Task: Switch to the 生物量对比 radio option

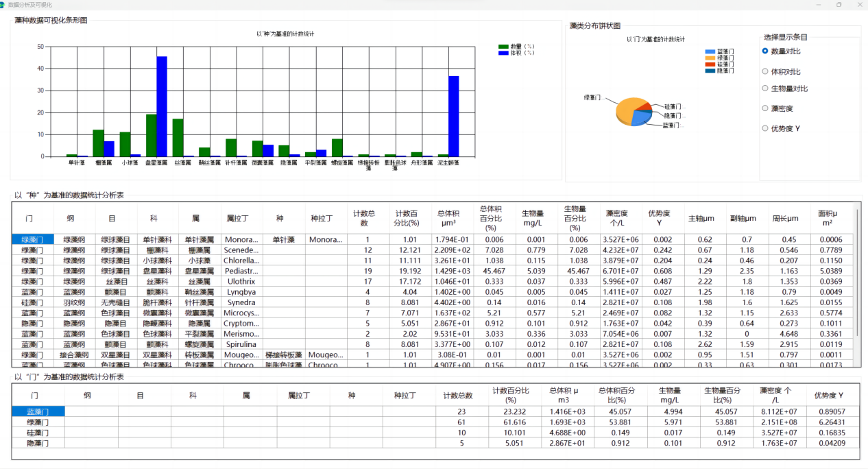Action: [x=765, y=88]
